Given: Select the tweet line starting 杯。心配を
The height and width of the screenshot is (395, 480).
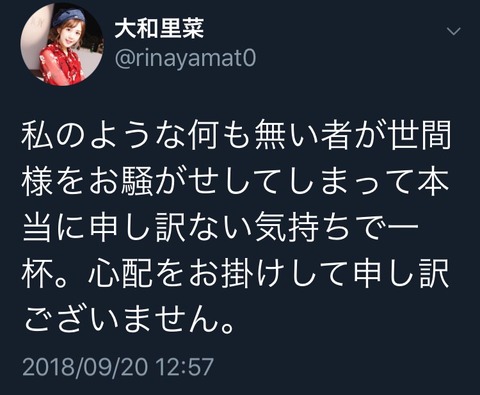Looking at the screenshot, I should coord(235,275).
